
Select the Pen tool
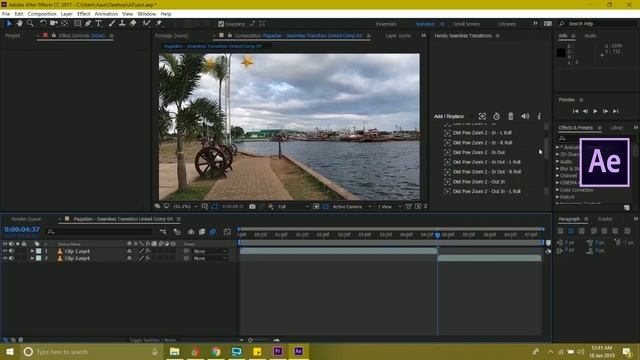point(88,24)
